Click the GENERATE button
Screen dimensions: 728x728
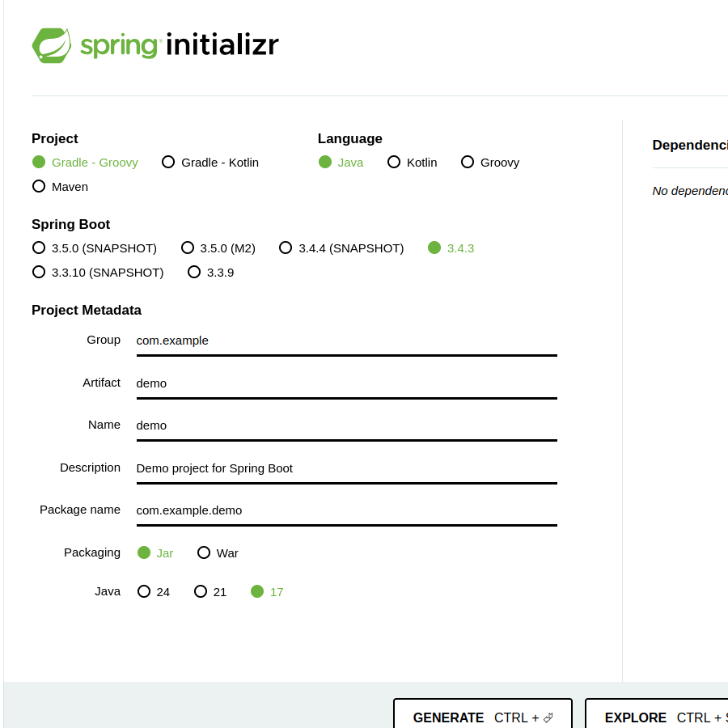coord(483,713)
